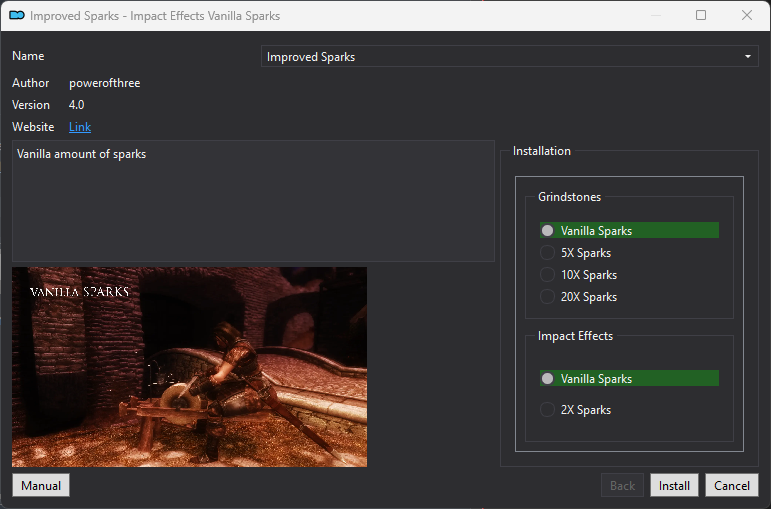Minimize the Improved Sparks installer window
This screenshot has height=509, width=771.
[x=655, y=16]
